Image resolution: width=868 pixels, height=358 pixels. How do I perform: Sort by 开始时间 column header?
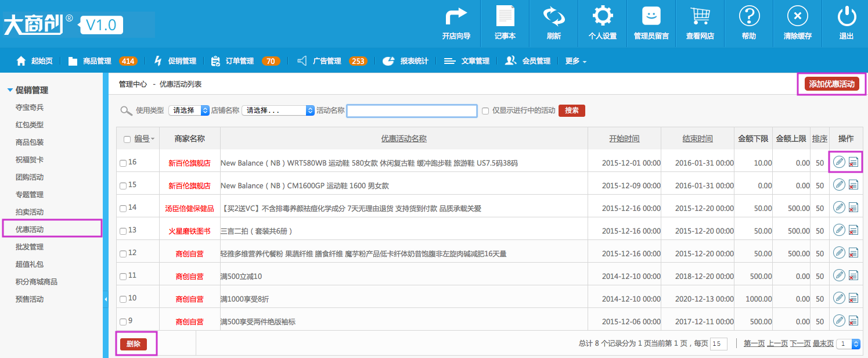pos(624,139)
